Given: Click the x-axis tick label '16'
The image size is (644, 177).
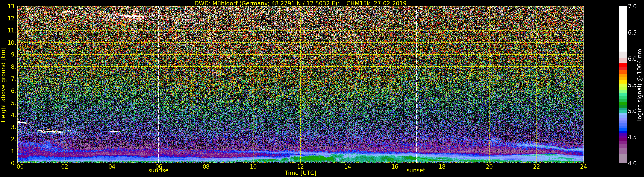Looking at the screenshot, I should click(395, 166).
